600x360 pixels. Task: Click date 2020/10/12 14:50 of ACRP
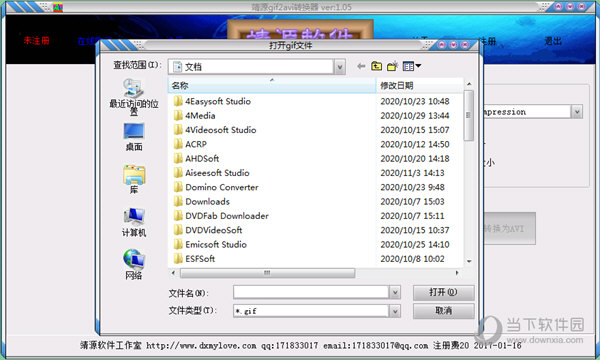(x=415, y=144)
